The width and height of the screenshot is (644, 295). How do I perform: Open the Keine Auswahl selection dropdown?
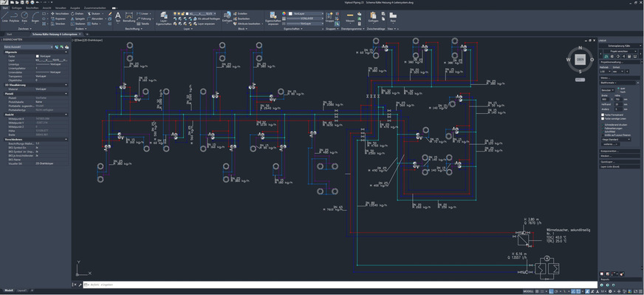[x=28, y=47]
